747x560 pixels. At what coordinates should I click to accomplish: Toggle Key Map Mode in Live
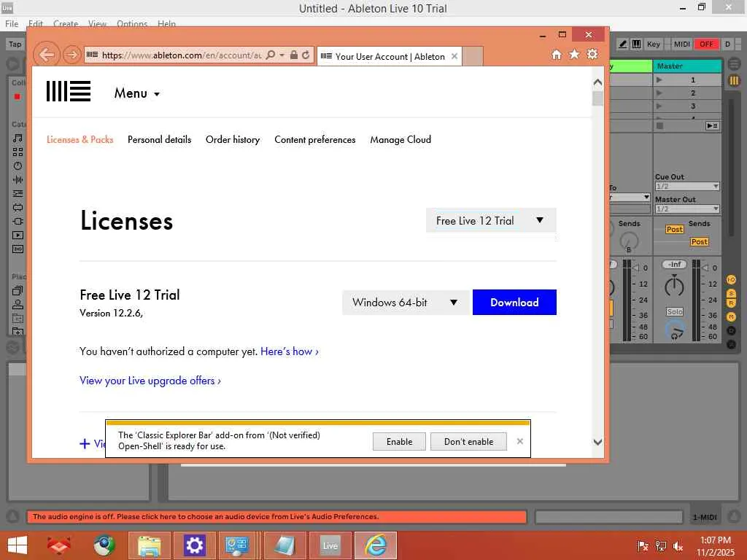pos(654,44)
